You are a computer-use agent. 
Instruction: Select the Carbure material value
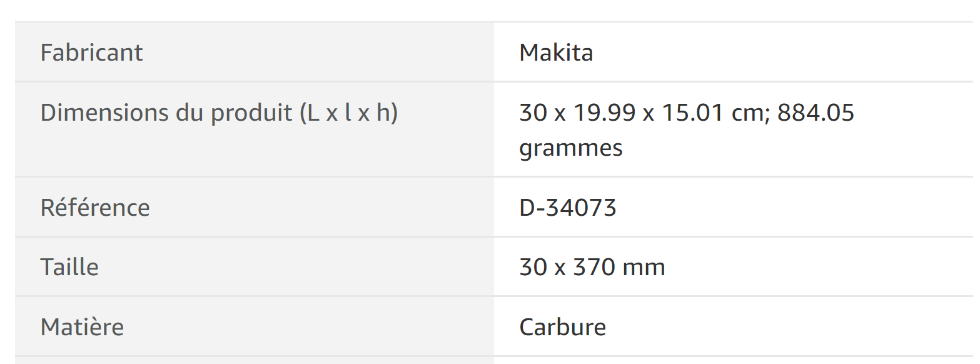tap(562, 327)
